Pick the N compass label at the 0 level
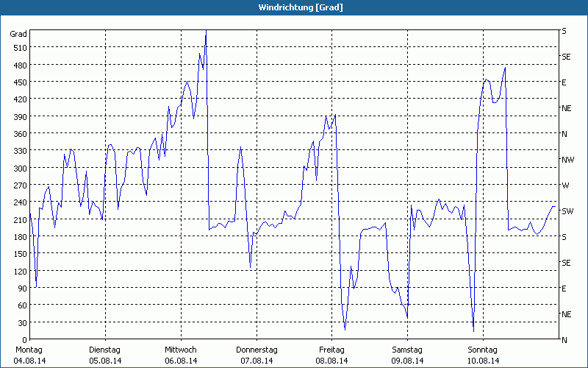The image size is (588, 368). (x=564, y=340)
